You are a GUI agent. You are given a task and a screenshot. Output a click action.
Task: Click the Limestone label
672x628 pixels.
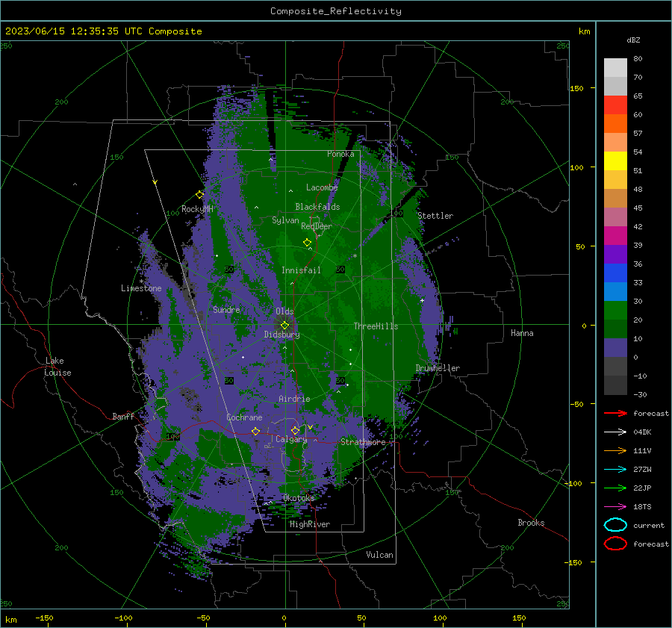141,288
